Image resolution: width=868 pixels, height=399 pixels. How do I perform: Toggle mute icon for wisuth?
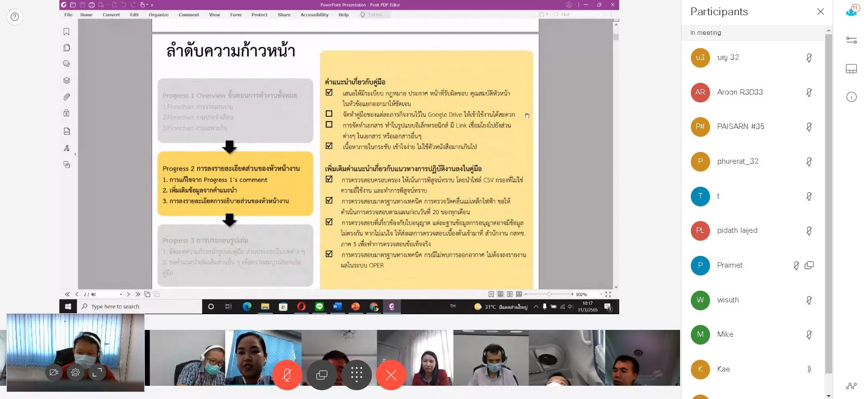click(x=809, y=300)
